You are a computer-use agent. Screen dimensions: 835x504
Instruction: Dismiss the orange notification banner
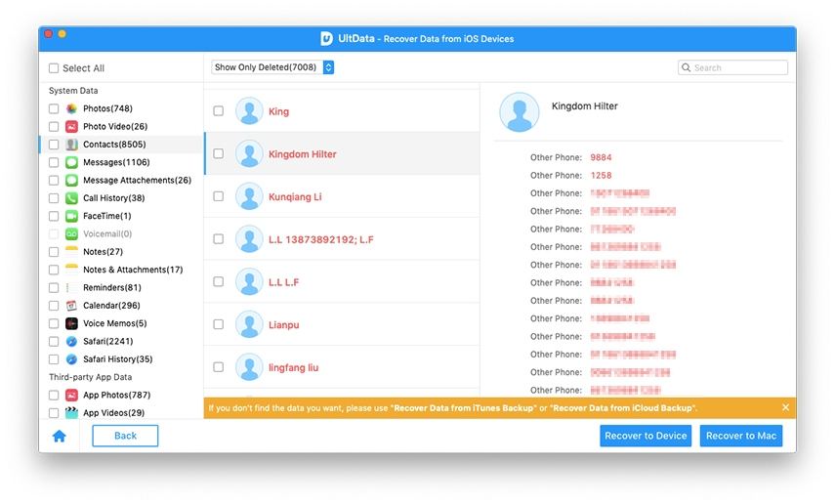(785, 407)
